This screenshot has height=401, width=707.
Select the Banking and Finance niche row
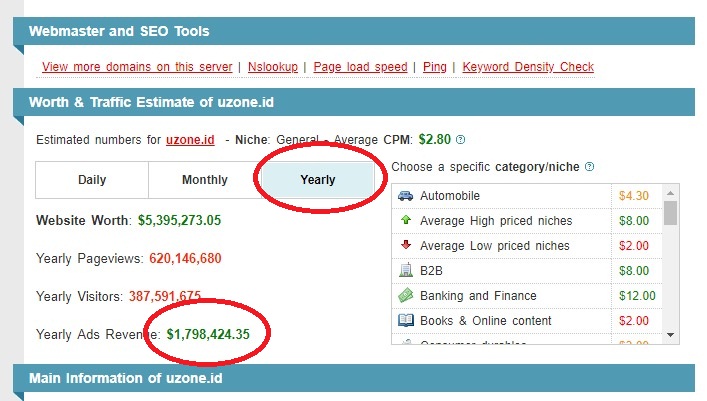pyautogui.click(x=478, y=295)
